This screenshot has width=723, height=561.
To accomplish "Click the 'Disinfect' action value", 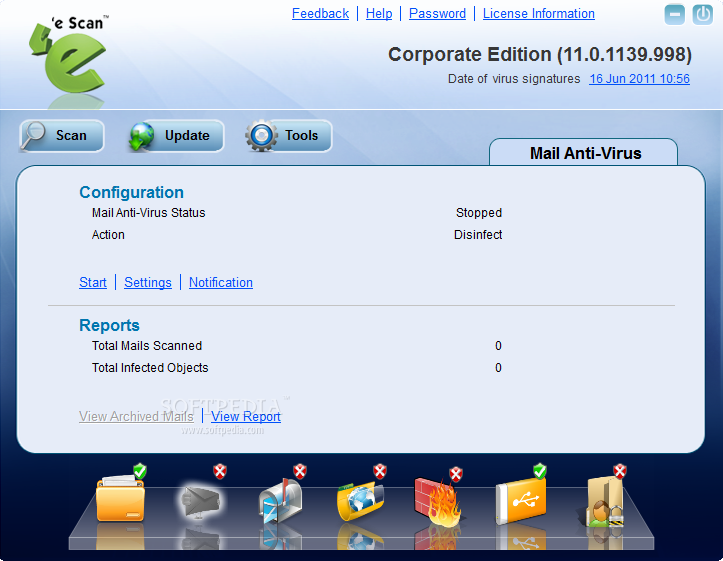I will point(478,235).
